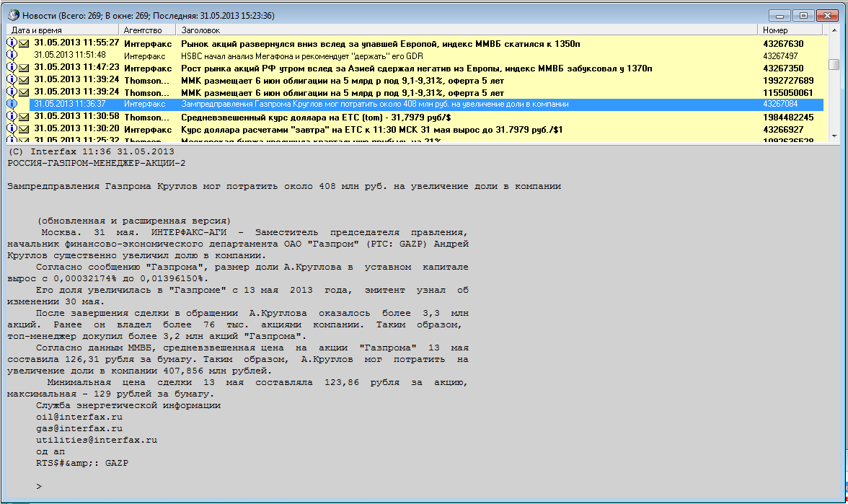Click the envelope icon of news number 1992727689

point(24,81)
